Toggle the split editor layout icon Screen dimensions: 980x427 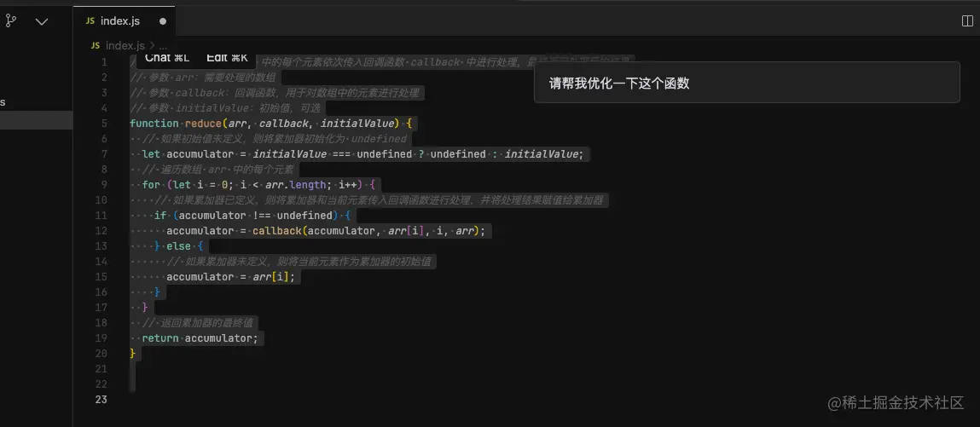pyautogui.click(x=967, y=21)
